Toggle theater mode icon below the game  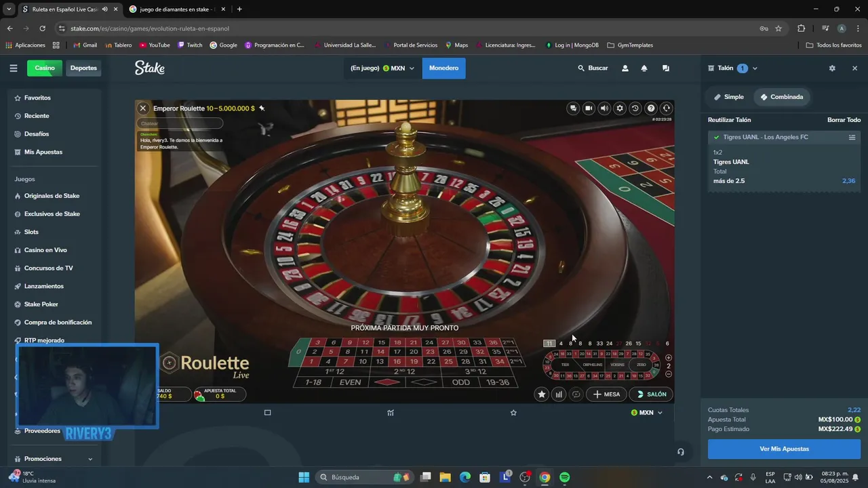click(267, 413)
